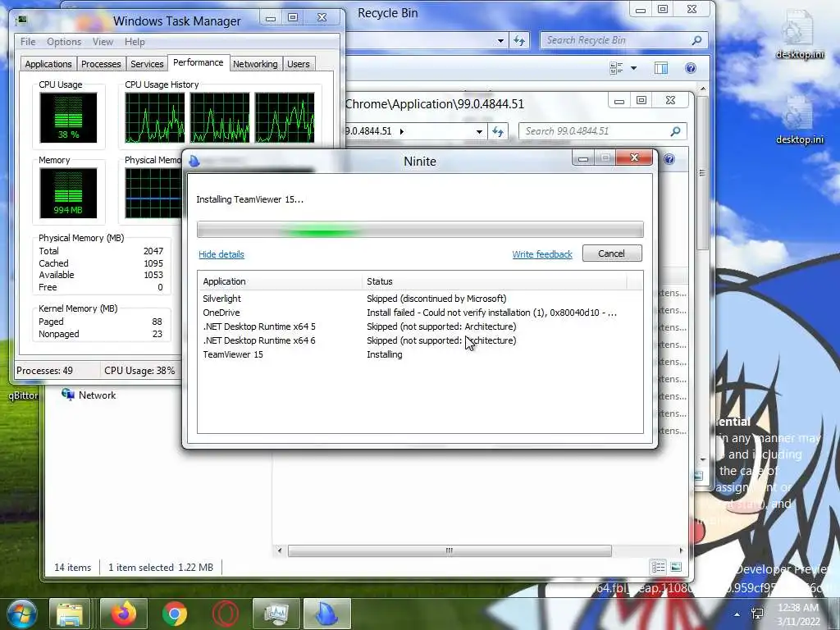
Task: Switch to Processes tab
Action: click(101, 64)
